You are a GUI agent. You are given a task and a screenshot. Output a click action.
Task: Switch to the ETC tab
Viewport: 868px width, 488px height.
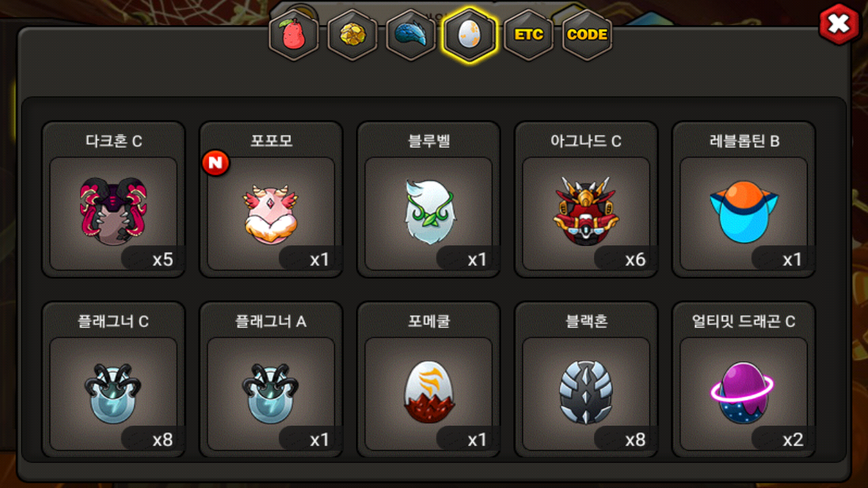click(x=528, y=35)
